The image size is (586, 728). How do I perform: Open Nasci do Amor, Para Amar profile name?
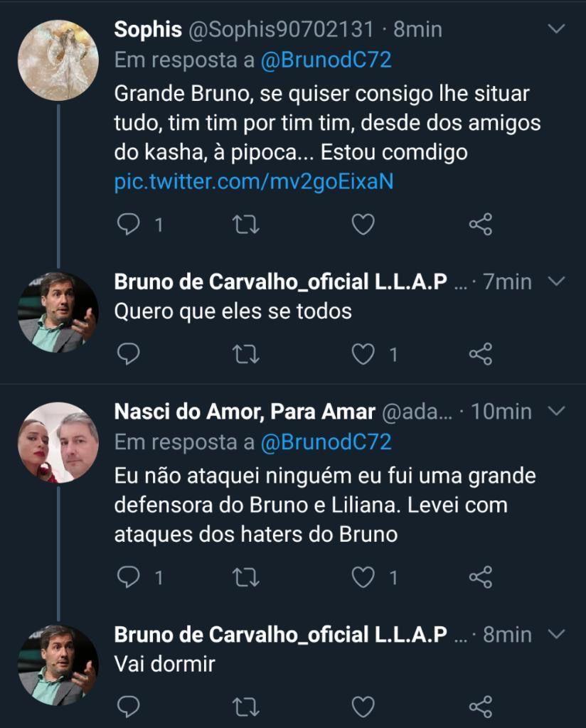pos(245,412)
